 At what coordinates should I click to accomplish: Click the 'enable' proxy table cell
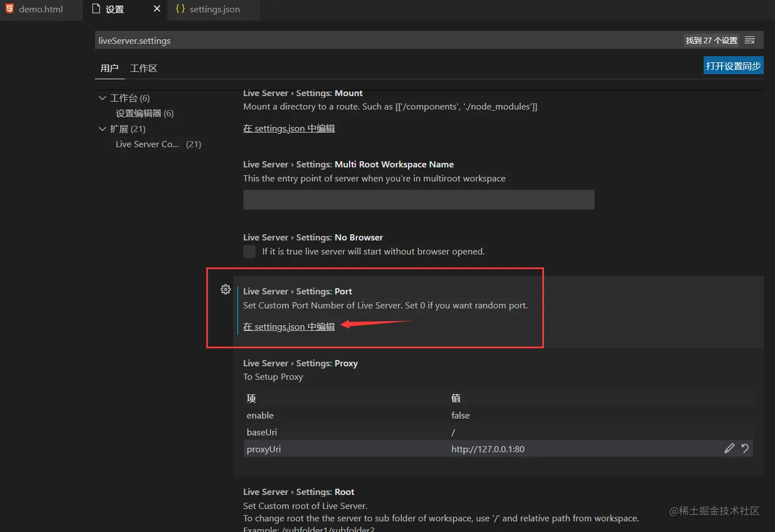click(x=260, y=415)
